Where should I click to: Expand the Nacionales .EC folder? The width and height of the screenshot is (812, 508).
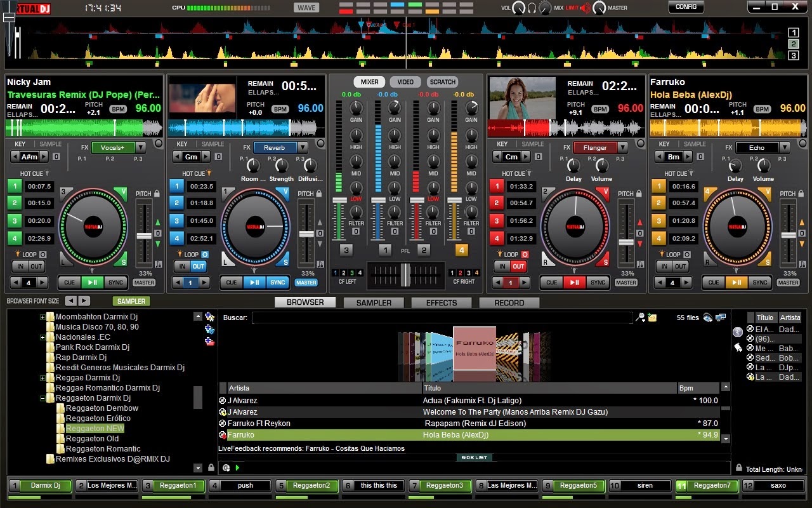[43, 337]
